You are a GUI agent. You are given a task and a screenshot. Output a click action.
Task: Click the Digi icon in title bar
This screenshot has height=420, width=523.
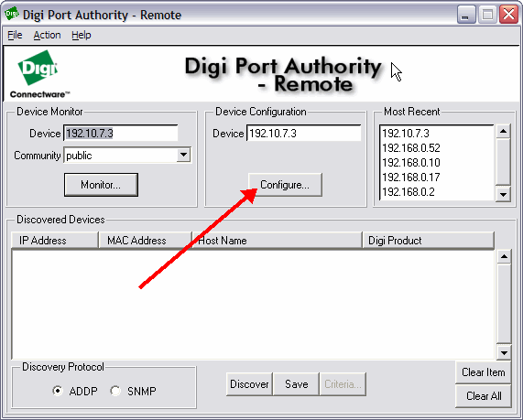point(12,14)
